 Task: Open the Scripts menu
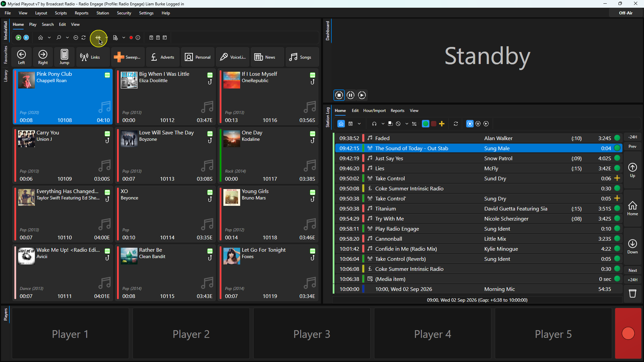click(61, 13)
